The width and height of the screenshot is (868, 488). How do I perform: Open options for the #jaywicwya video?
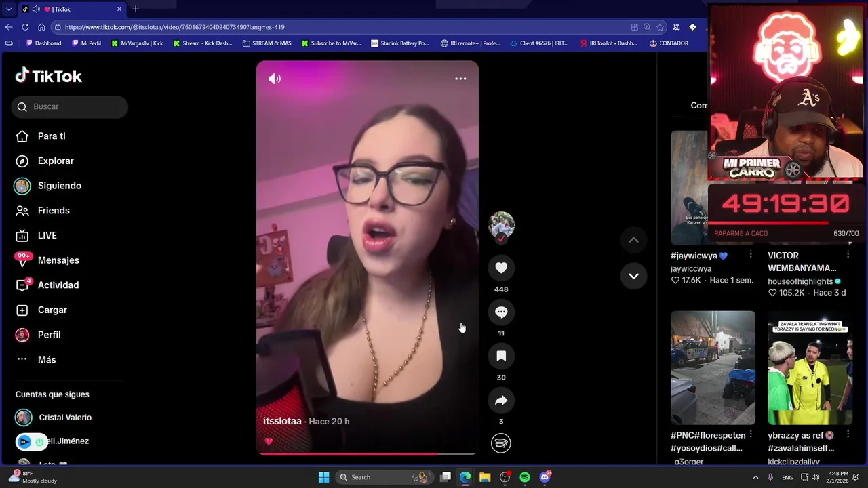pos(751,254)
